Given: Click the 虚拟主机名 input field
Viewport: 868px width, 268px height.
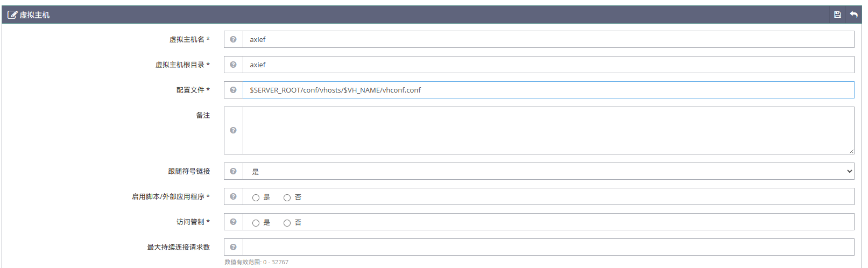Looking at the screenshot, I should pos(548,39).
